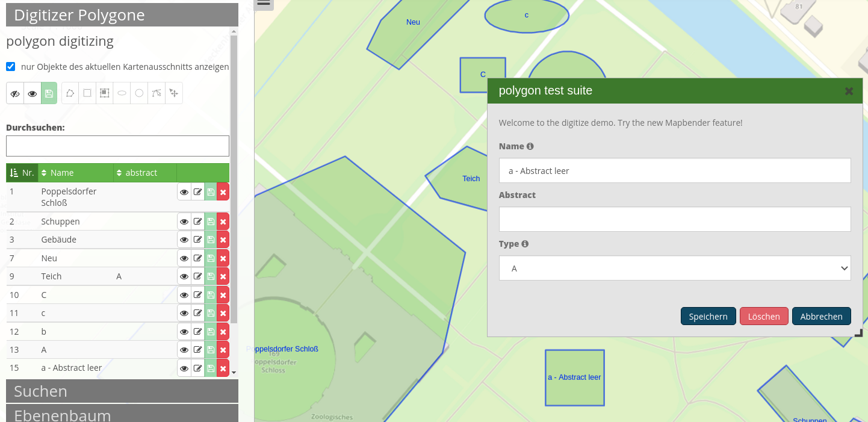Collapse the Digitizer Polygone panel header
This screenshot has height=422, width=868.
pyautogui.click(x=122, y=15)
